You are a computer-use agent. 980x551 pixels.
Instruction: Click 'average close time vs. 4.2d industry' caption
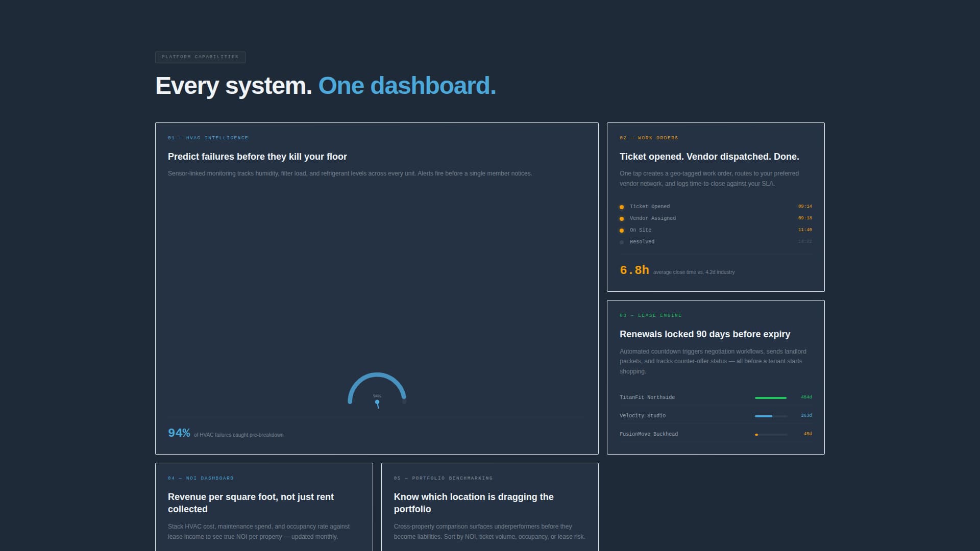[694, 272]
